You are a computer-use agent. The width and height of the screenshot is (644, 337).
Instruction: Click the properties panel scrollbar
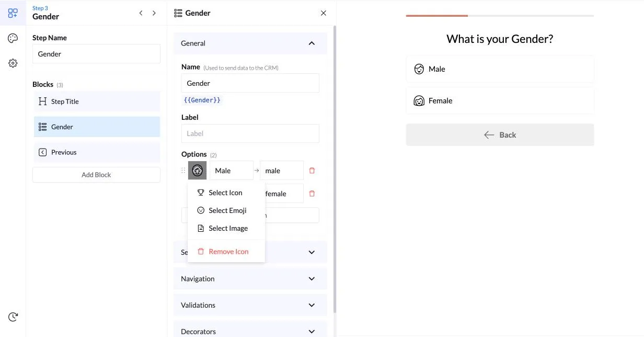tap(335, 168)
